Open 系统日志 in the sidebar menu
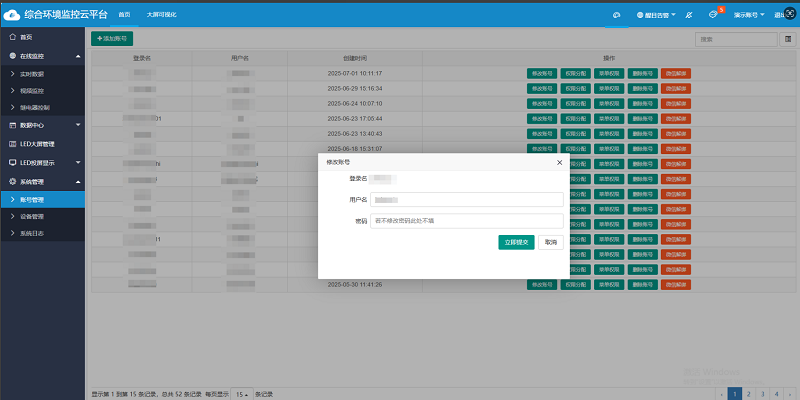800x400 pixels. click(x=32, y=233)
